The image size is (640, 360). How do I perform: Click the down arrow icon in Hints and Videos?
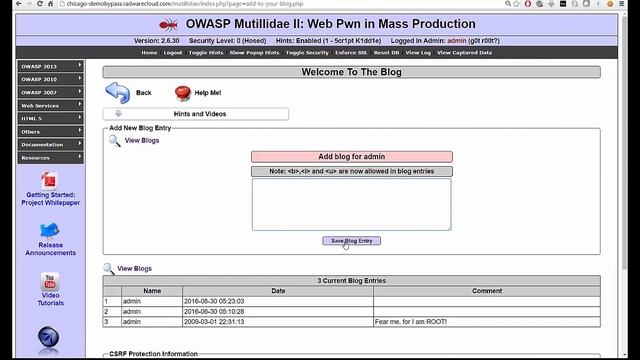coord(118,113)
